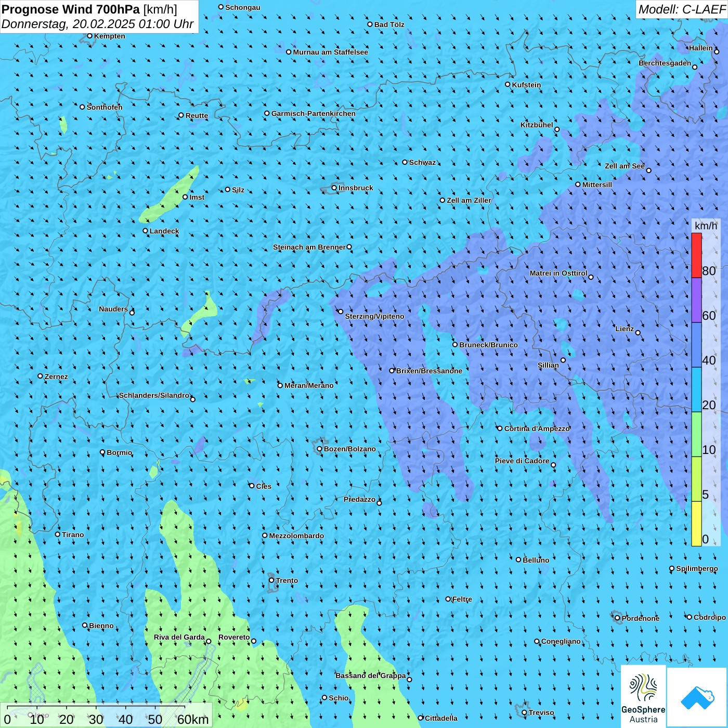728x728 pixels.
Task: Click the Treviso city marker
Action: tap(525, 712)
